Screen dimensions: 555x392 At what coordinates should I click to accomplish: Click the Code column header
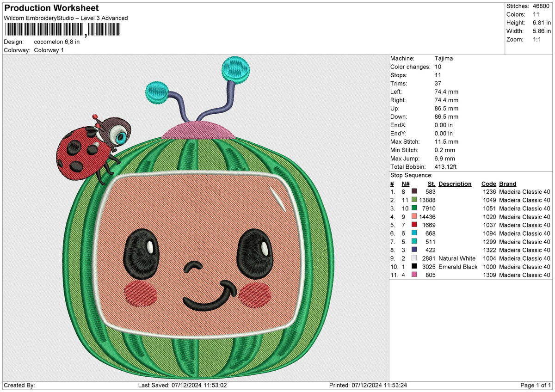pos(488,184)
